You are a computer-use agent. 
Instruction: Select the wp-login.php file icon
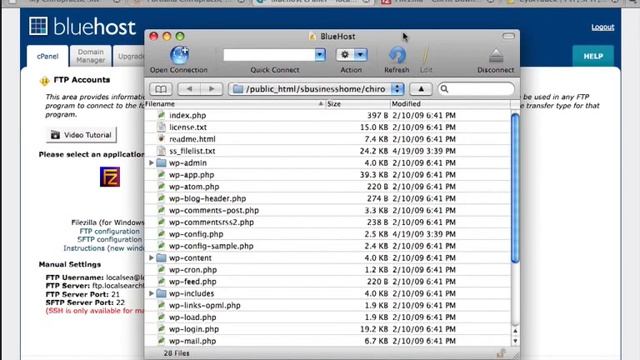pyautogui.click(x=162, y=329)
